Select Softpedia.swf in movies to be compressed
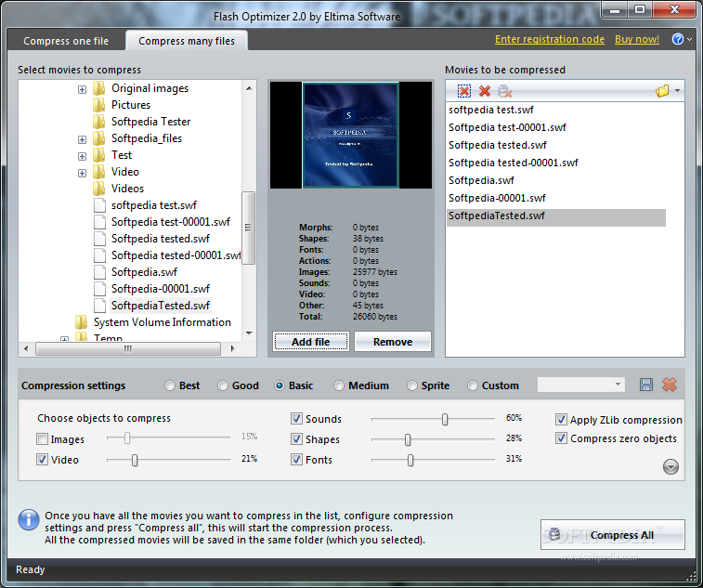Viewport: 703px width, 588px height. 481,180
